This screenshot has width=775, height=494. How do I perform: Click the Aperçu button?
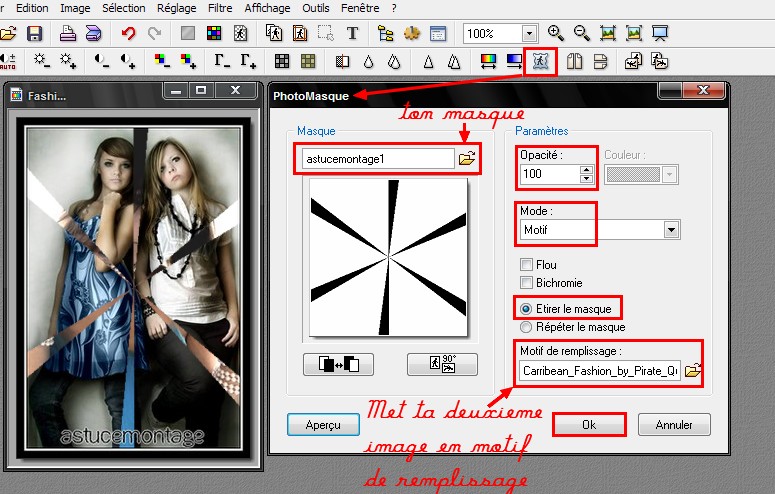pyautogui.click(x=323, y=425)
